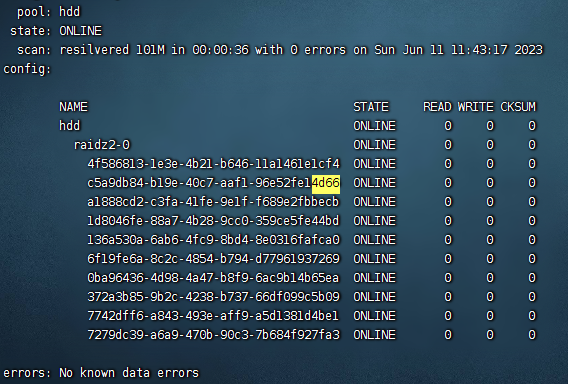The width and height of the screenshot is (568, 384).
Task: Click ONLINE state for disk c5a9db84
Action: pyautogui.click(x=375, y=183)
